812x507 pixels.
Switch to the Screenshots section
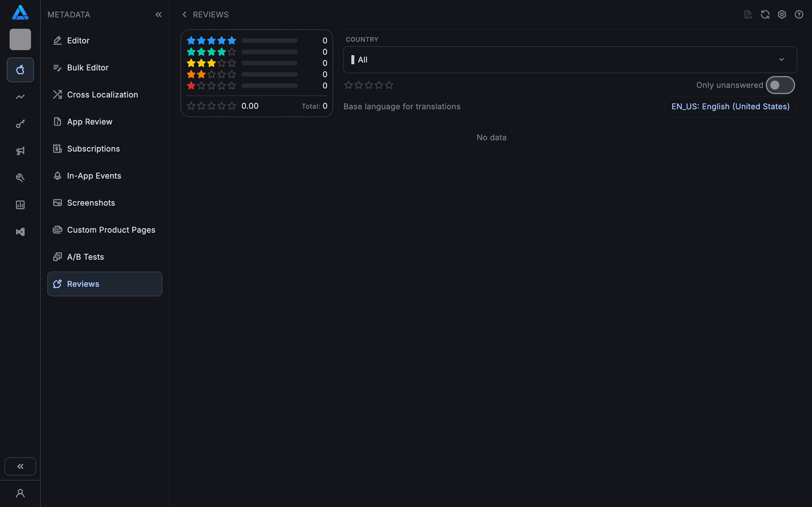91,203
